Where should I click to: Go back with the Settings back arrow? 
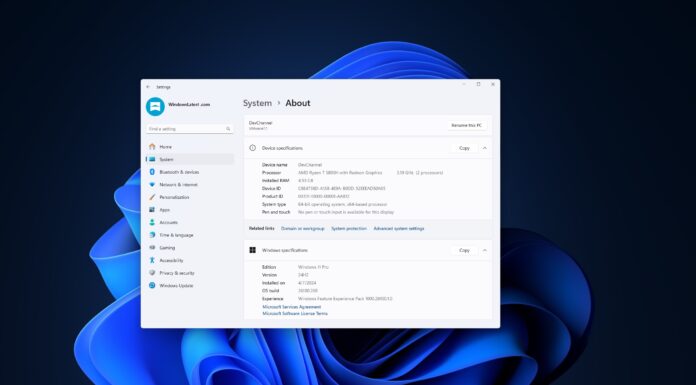148,87
